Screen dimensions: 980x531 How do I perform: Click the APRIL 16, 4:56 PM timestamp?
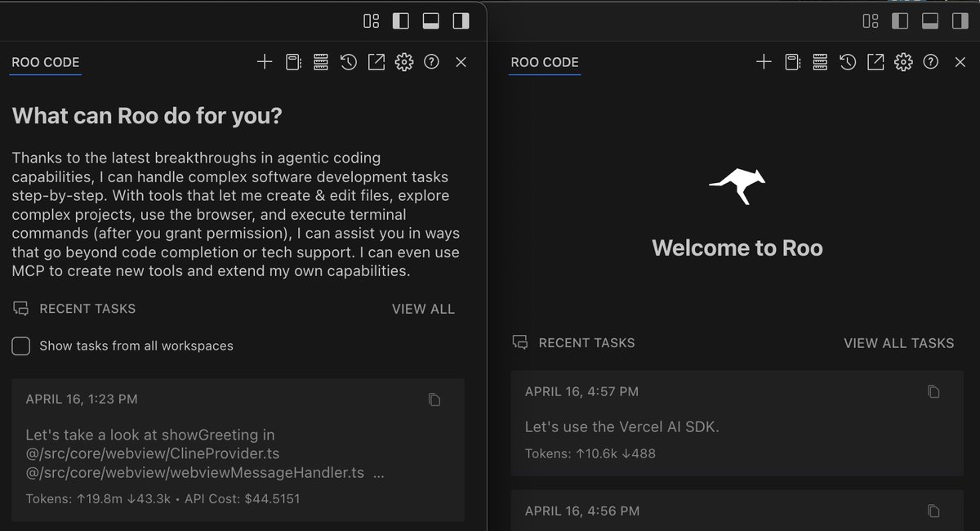[581, 511]
